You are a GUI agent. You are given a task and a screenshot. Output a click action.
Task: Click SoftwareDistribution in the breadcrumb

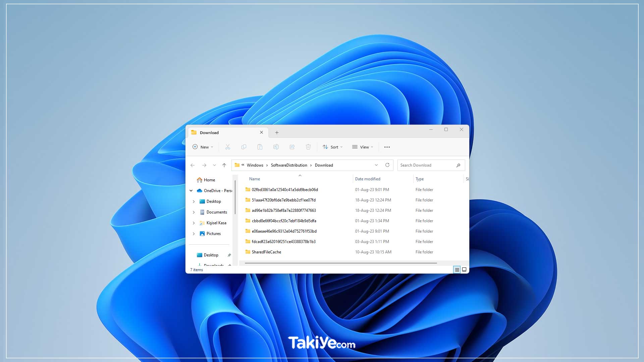pyautogui.click(x=289, y=165)
